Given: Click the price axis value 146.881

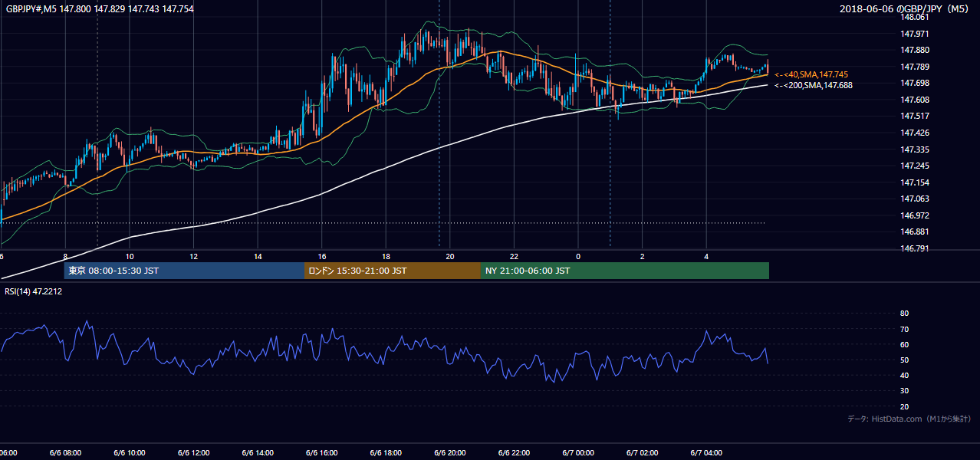Looking at the screenshot, I should pos(915,232).
